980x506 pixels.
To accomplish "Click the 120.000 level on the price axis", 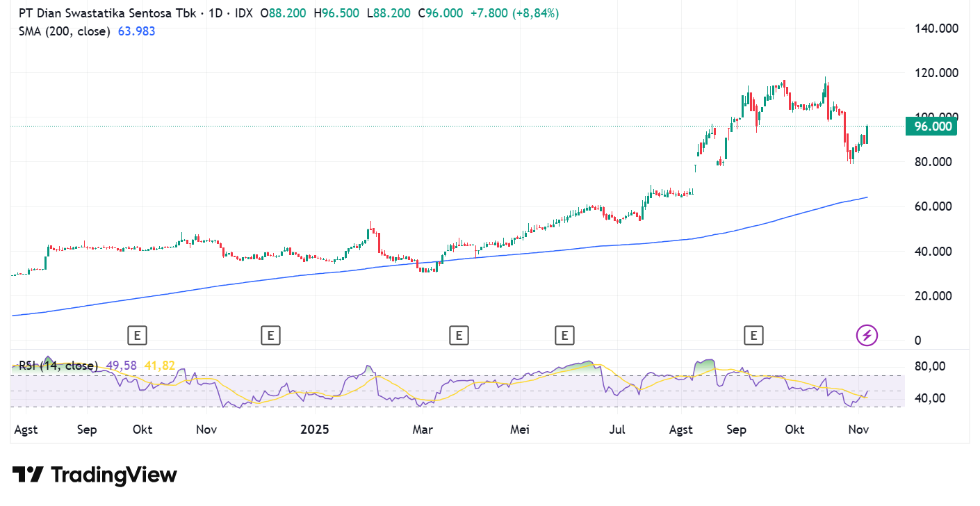I will tap(935, 73).
